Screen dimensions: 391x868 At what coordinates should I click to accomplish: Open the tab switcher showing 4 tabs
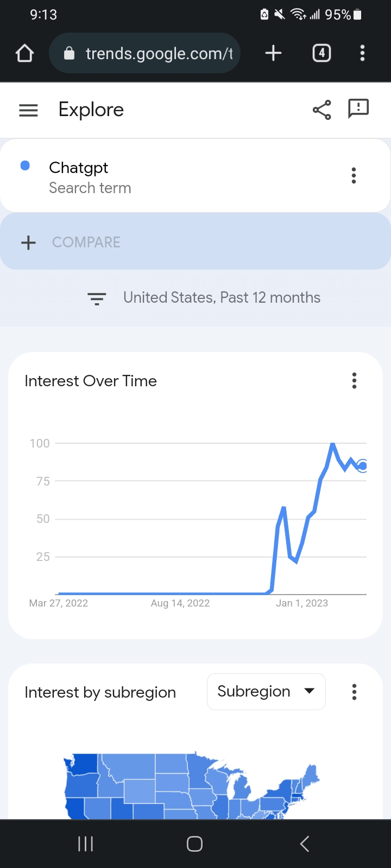click(321, 53)
